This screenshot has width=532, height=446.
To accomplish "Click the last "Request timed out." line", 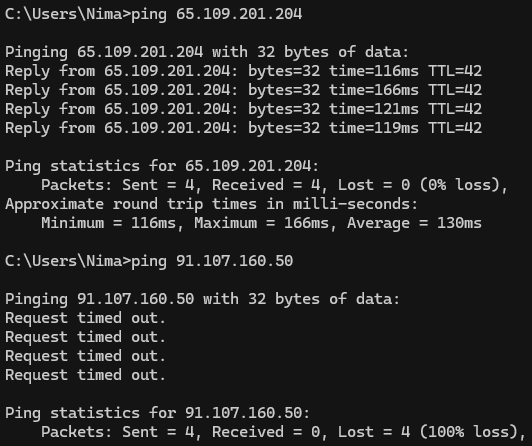I will [85, 375].
